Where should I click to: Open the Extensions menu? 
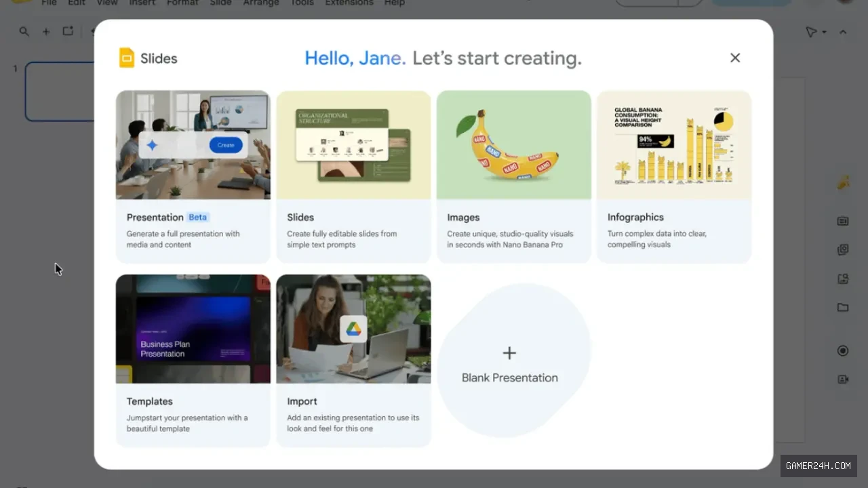(x=349, y=3)
